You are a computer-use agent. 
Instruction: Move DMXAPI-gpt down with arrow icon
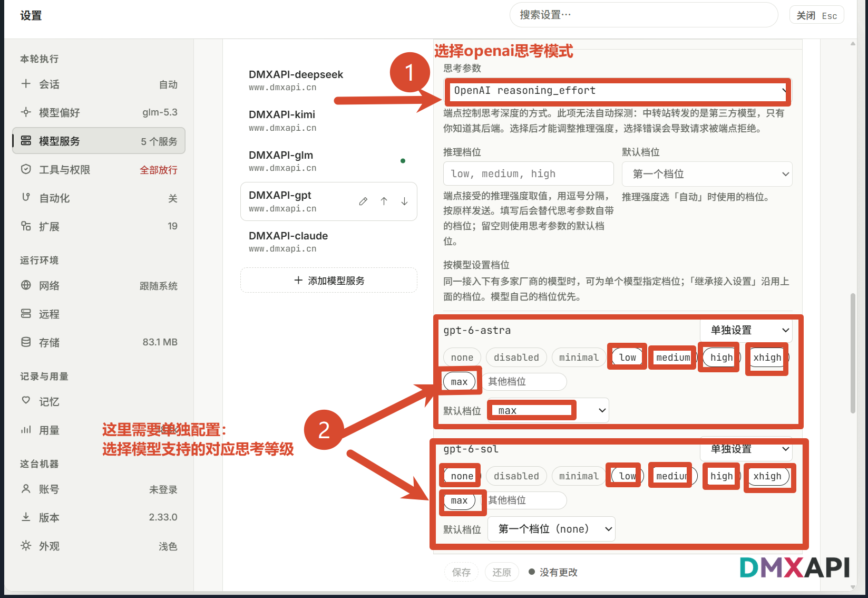(x=404, y=201)
